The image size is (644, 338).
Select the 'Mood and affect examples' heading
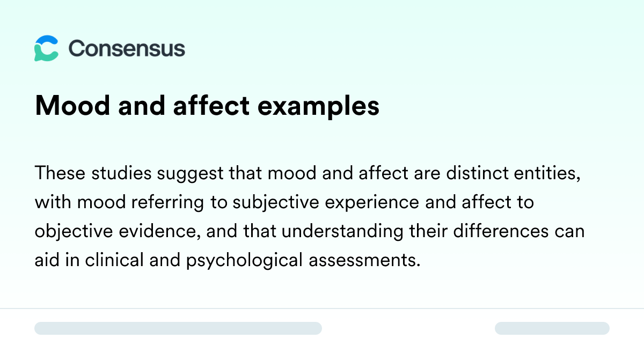click(x=207, y=106)
